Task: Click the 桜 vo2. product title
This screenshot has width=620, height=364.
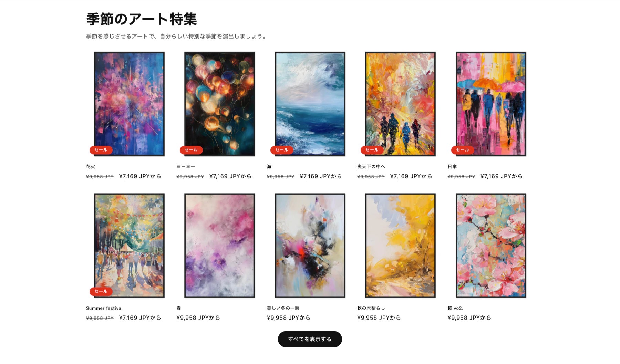Action: click(455, 308)
